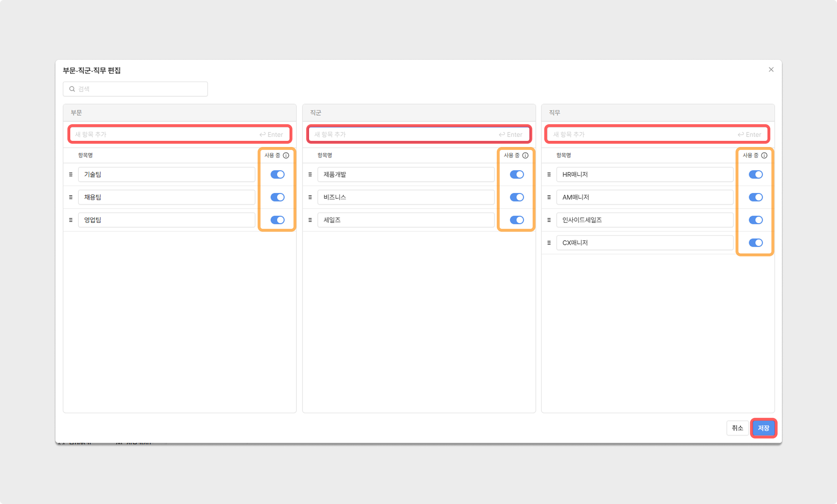Click info icon in 직무 사용 중 header

[x=764, y=155]
